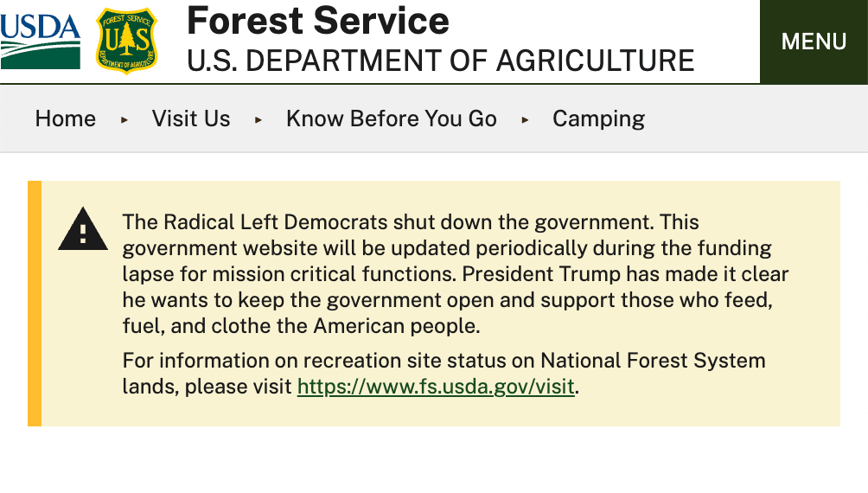Open the MENU button

pyautogui.click(x=814, y=42)
